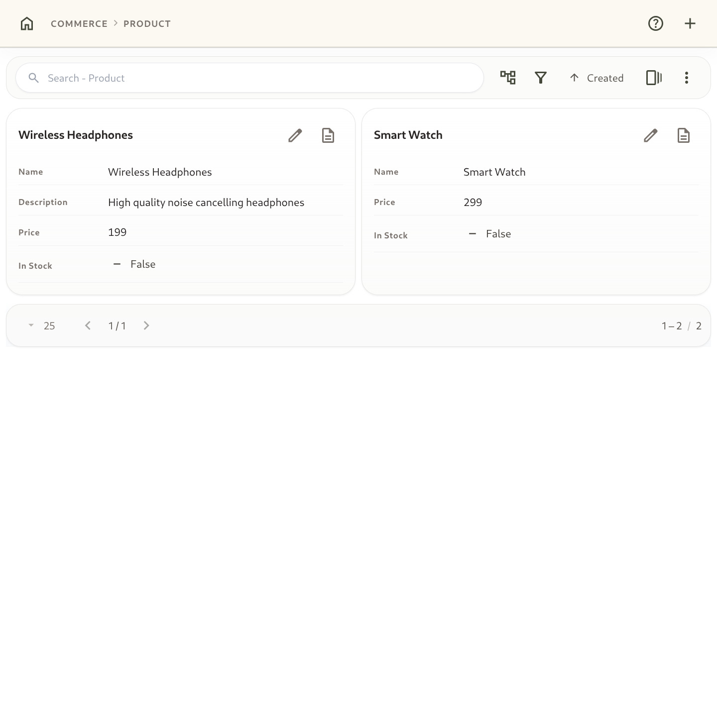Select the price value 199
Viewport: 717px width, 728px height.
pos(118,232)
